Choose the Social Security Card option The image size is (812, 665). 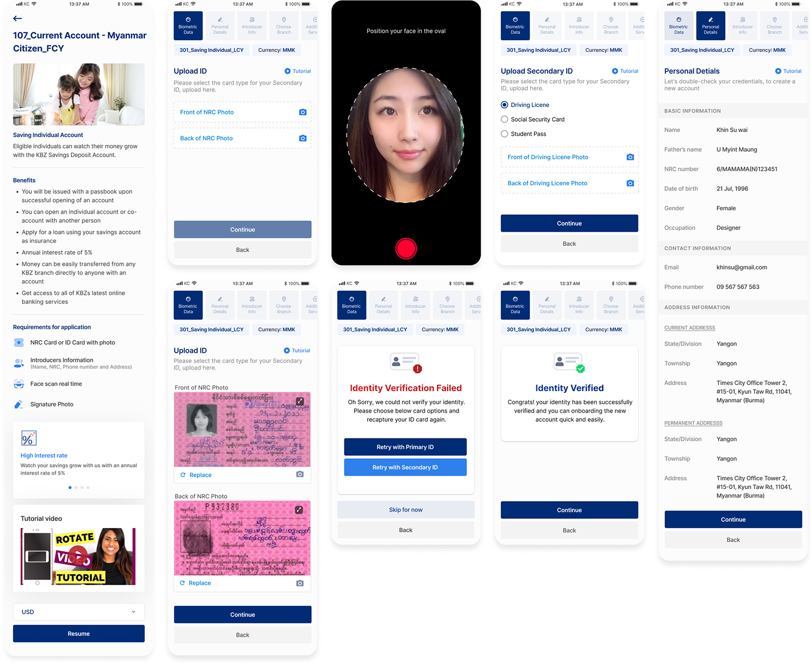point(504,119)
